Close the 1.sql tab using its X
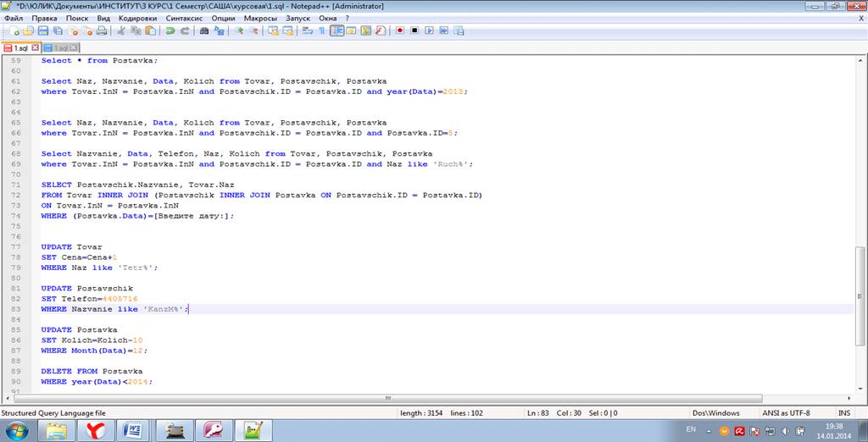The height and width of the screenshot is (442, 868). (35, 47)
